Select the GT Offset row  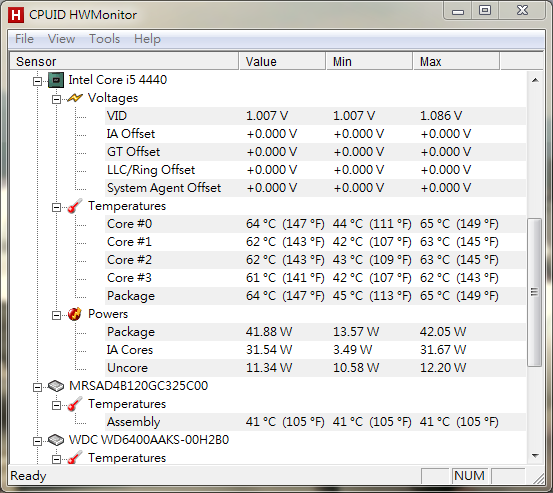pyautogui.click(x=315, y=152)
